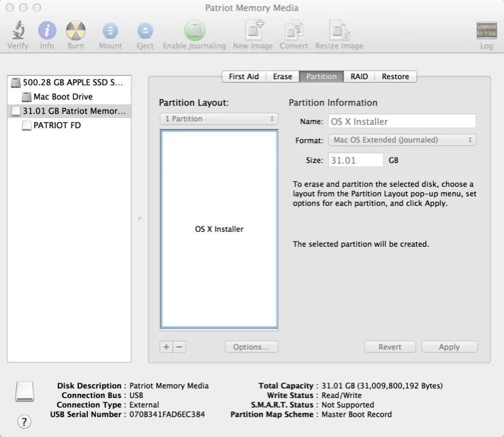Select the Mac Boot Drive volume

pyautogui.click(x=69, y=97)
